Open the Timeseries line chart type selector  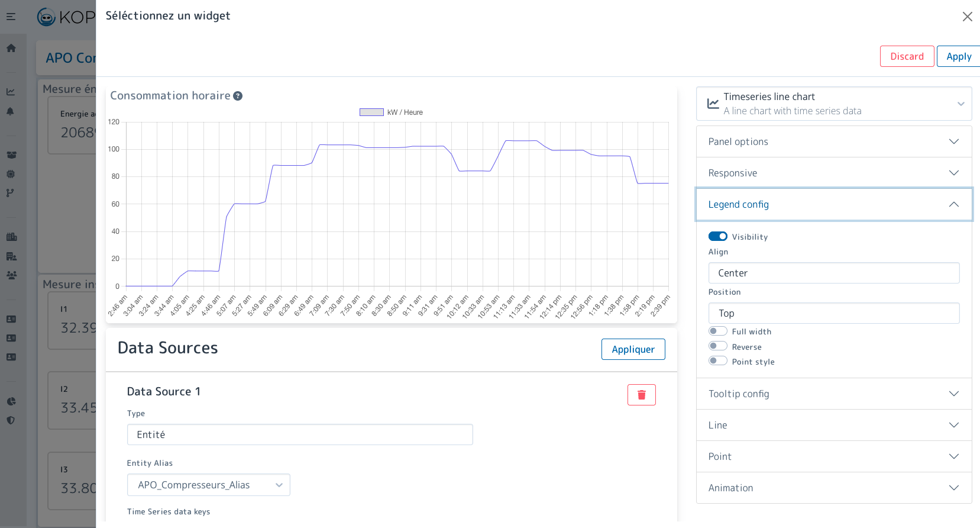click(833, 104)
